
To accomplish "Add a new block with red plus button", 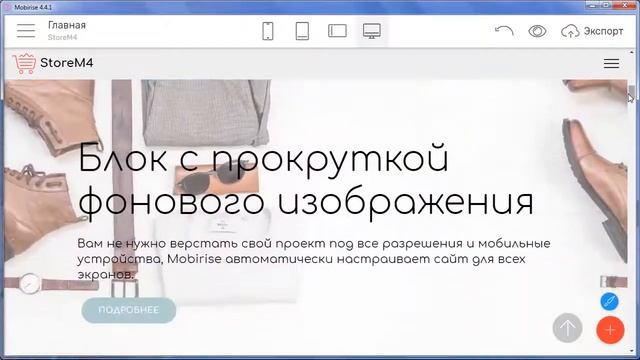I will coord(610,330).
